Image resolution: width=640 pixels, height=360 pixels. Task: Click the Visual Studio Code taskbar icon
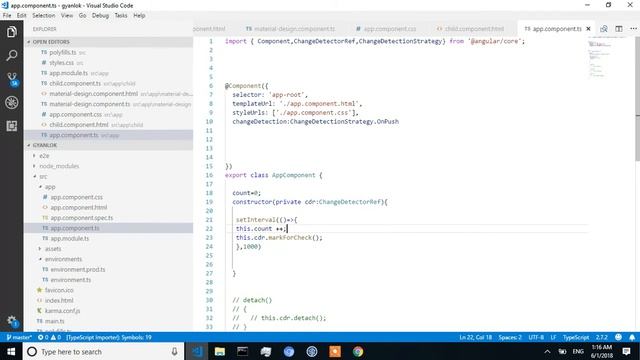pos(197,351)
